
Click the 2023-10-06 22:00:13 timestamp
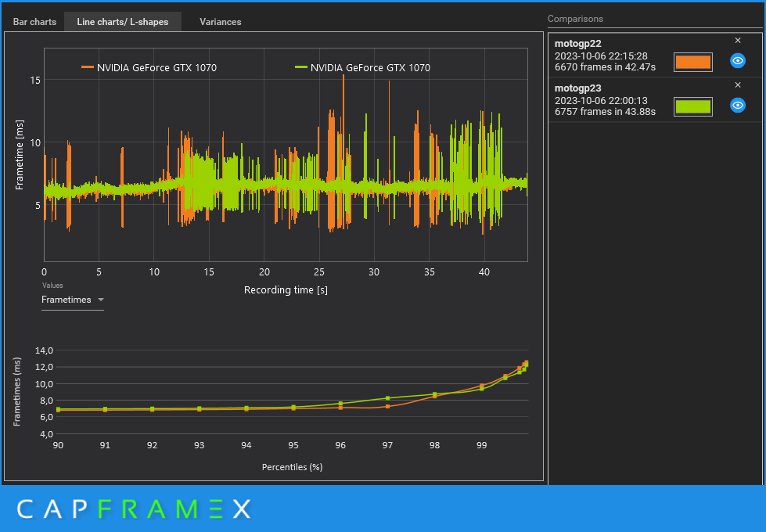(x=601, y=101)
